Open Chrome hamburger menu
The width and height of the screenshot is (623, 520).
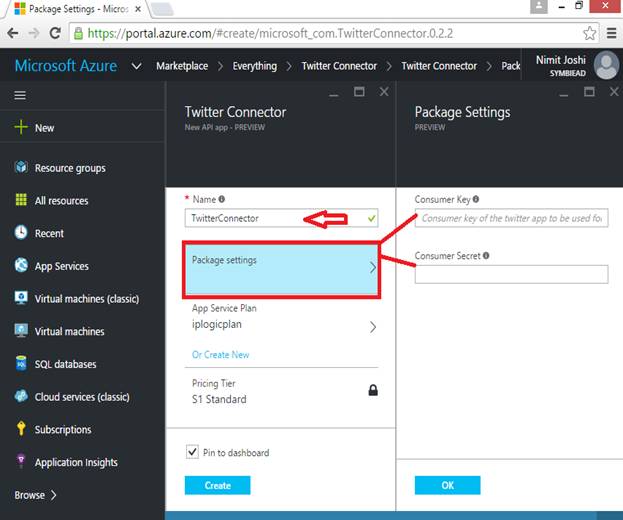(612, 33)
